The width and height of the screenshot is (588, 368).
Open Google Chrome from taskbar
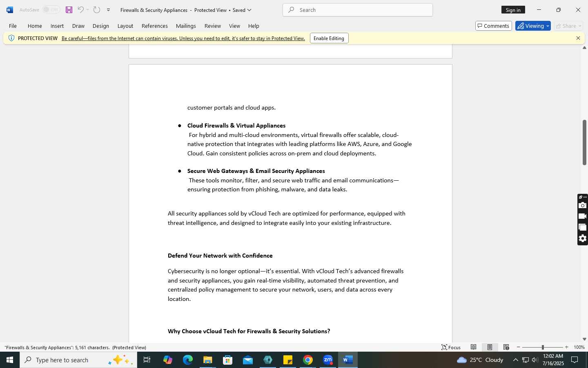pos(308,360)
